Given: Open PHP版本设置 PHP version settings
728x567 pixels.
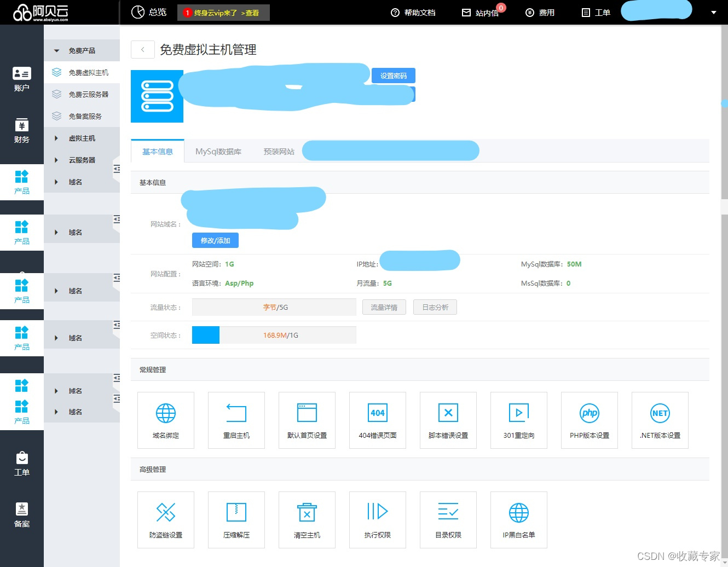Looking at the screenshot, I should pyautogui.click(x=590, y=420).
